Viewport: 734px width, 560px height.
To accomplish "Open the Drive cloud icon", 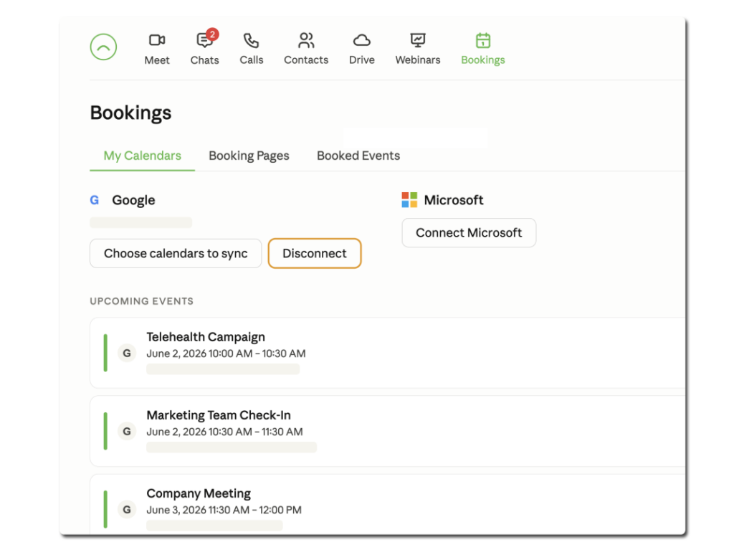I will pyautogui.click(x=362, y=41).
